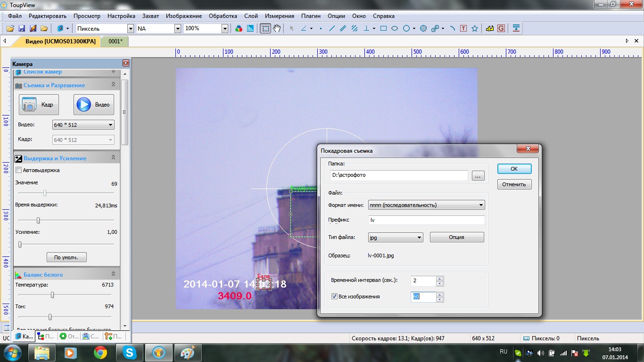Open the Формат имени dropdown
The width and height of the screenshot is (644, 362).
(426, 205)
